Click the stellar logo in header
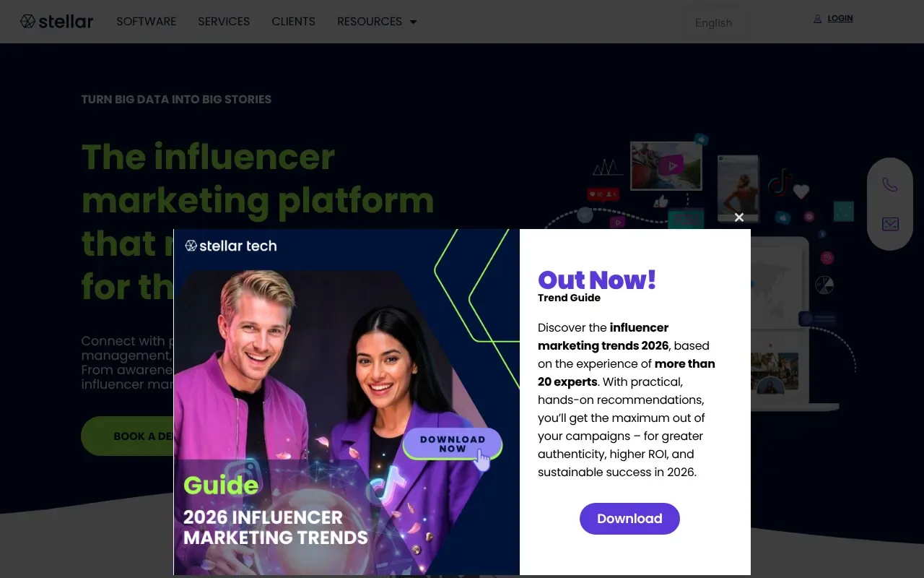 [x=57, y=22]
